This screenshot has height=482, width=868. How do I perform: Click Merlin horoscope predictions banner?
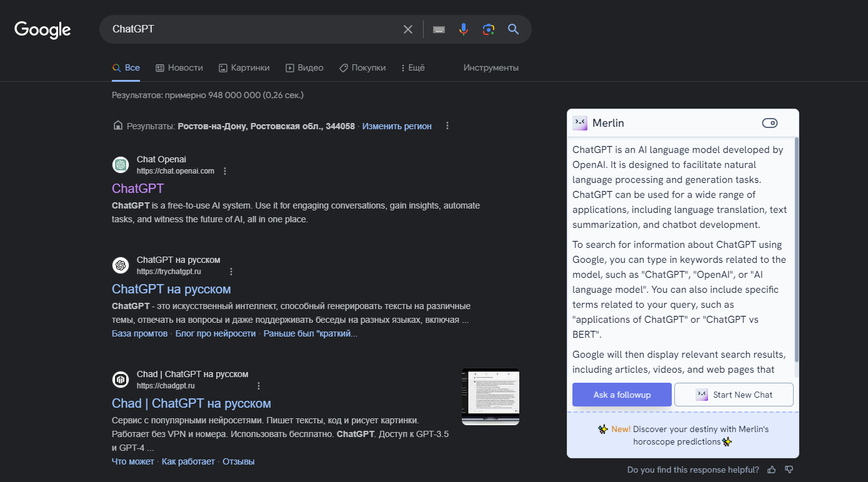[x=682, y=435]
